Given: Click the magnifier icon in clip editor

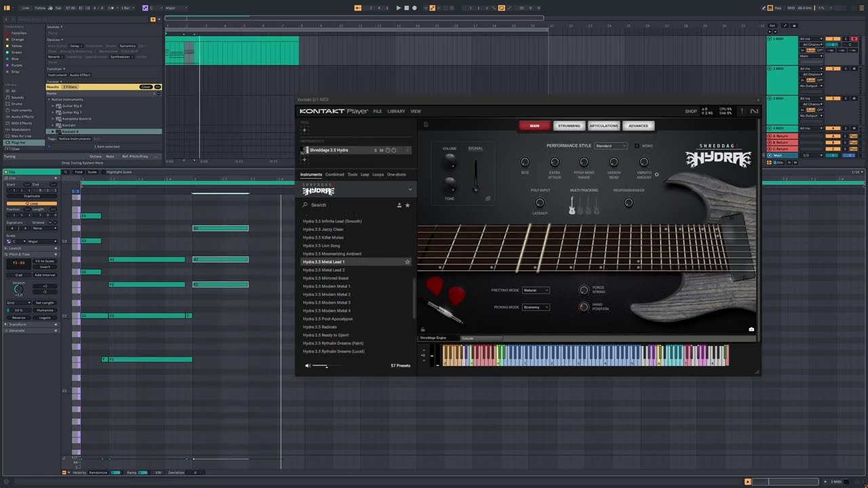Looking at the screenshot, I should (x=66, y=171).
